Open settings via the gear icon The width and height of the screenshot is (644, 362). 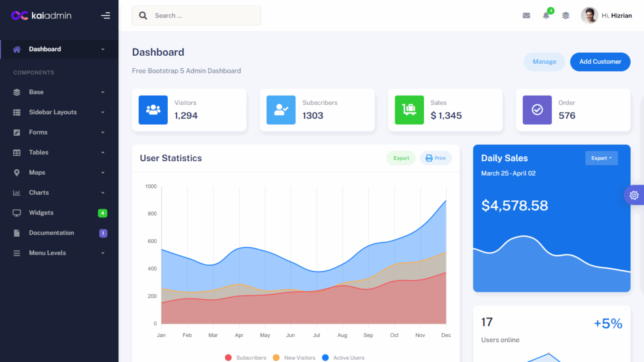634,195
